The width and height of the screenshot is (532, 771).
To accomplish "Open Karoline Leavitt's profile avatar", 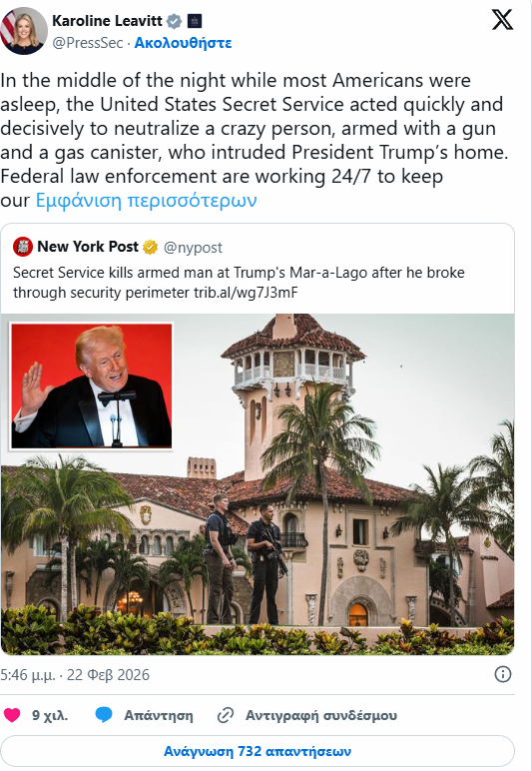I will point(24,31).
